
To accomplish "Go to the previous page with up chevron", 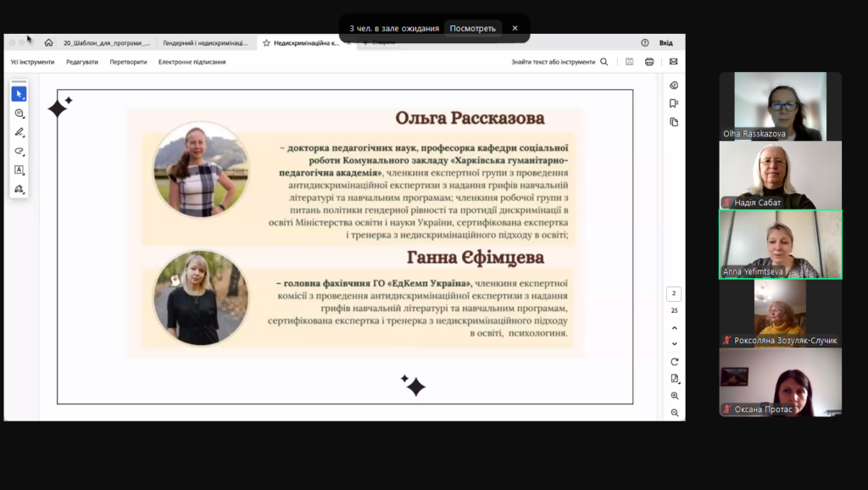I will pyautogui.click(x=675, y=328).
